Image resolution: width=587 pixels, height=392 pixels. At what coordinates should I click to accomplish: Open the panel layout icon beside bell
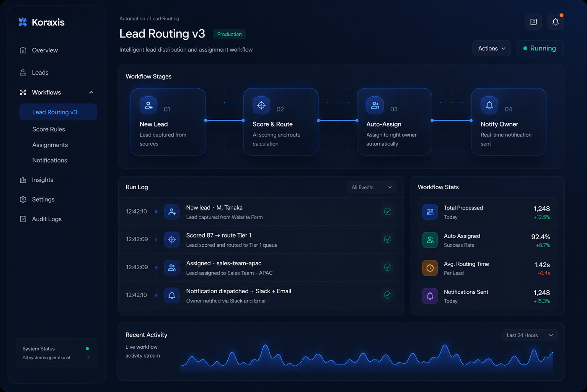[533, 22]
